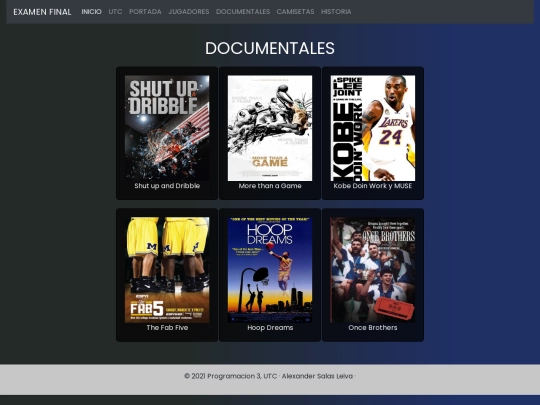This screenshot has height=405, width=540.
Task: Select the Kobe Doin' Work poster
Action: [373, 128]
